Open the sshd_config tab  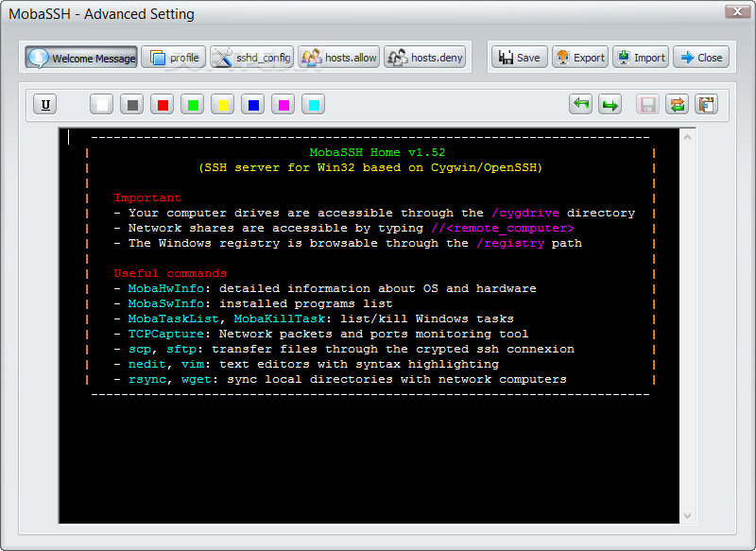251,58
